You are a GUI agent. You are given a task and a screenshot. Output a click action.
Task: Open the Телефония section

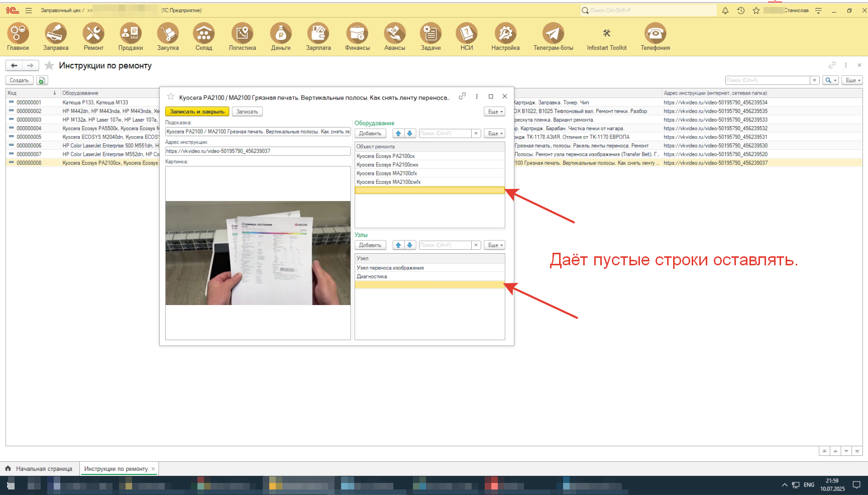point(655,37)
